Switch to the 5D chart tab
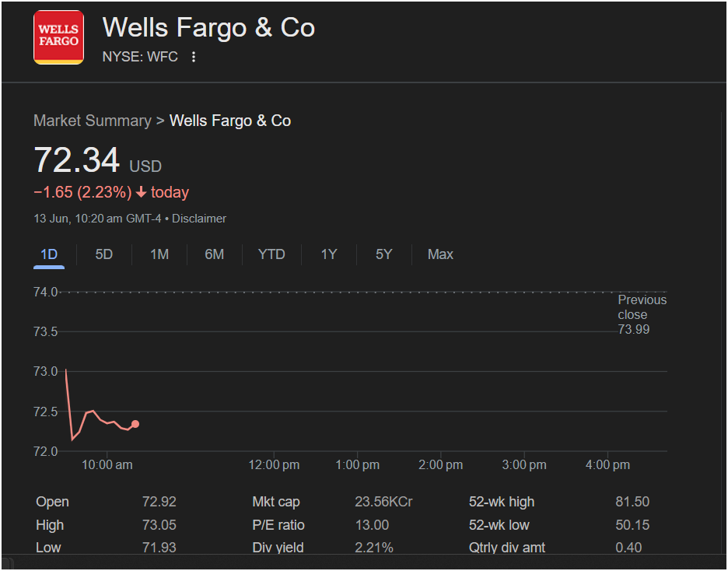This screenshot has width=728, height=571. (104, 254)
